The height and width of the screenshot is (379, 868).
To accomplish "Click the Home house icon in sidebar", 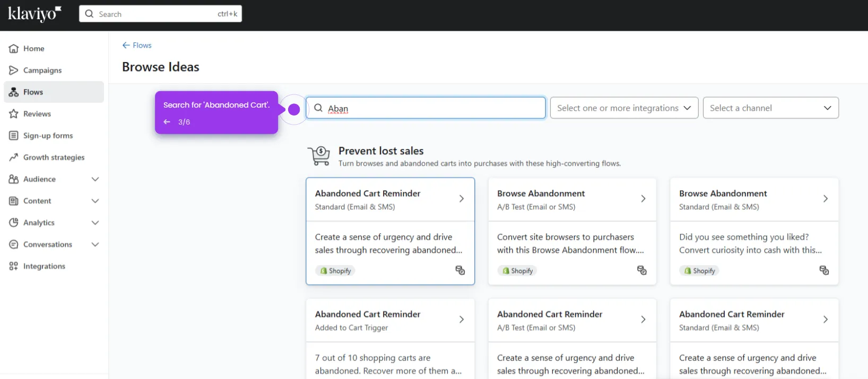I will click(x=14, y=49).
